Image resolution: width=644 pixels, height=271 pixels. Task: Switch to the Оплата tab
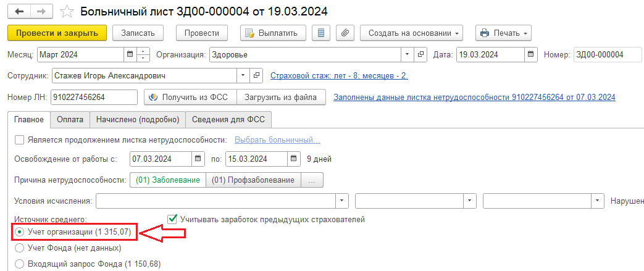point(70,120)
